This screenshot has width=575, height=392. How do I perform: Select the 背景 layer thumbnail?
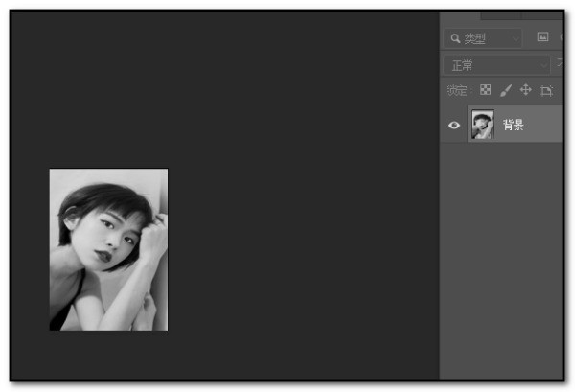click(x=483, y=124)
